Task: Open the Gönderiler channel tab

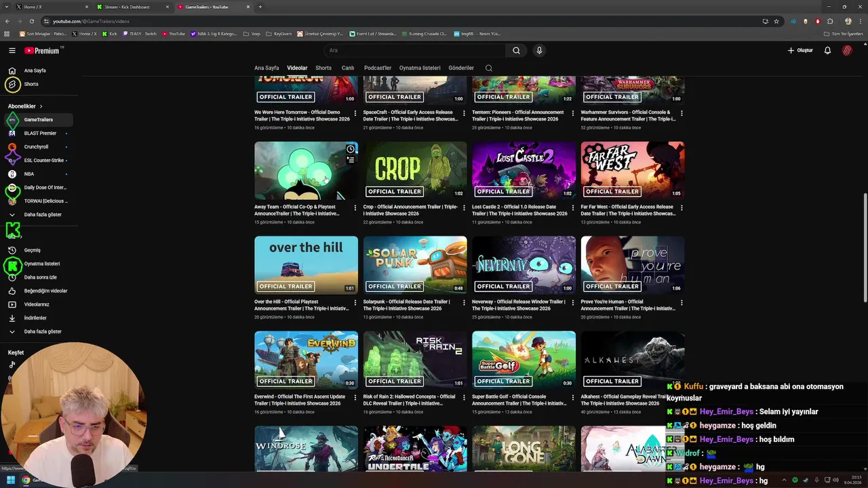Action: pos(461,68)
